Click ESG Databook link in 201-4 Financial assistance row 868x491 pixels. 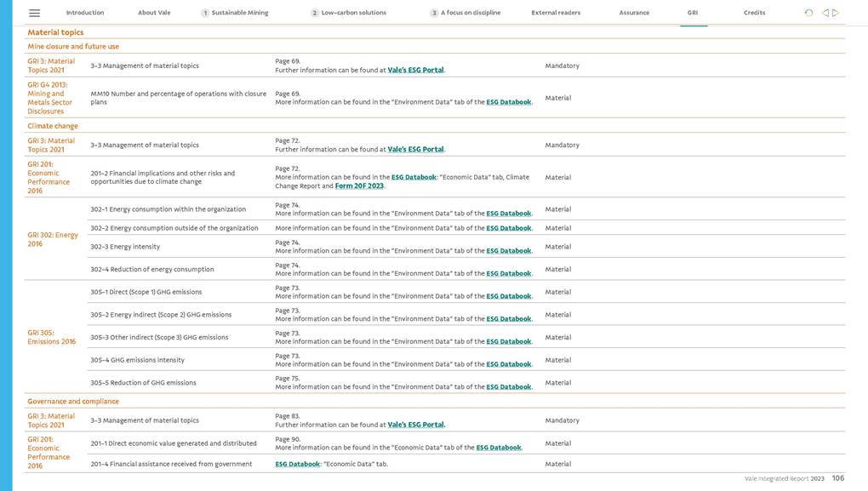coord(297,465)
